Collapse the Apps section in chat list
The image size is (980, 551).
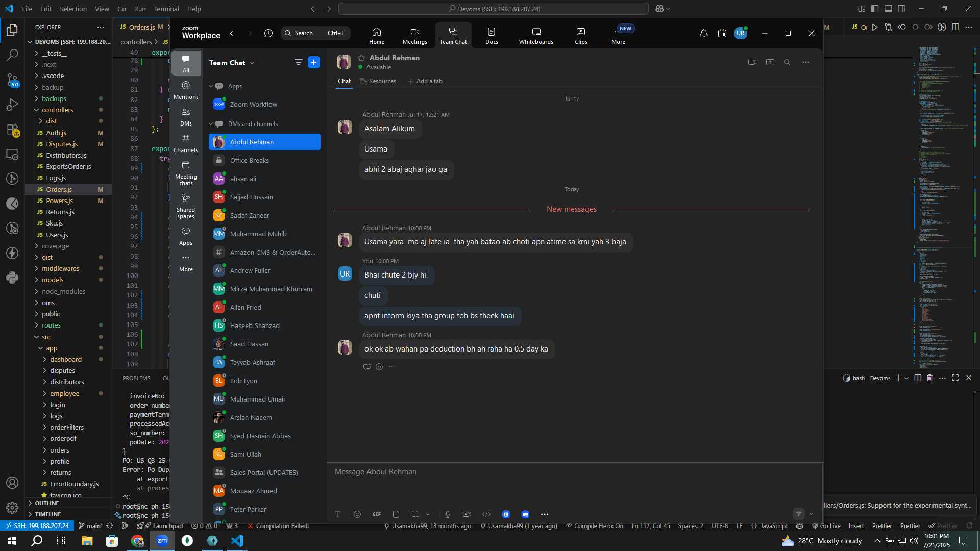210,86
